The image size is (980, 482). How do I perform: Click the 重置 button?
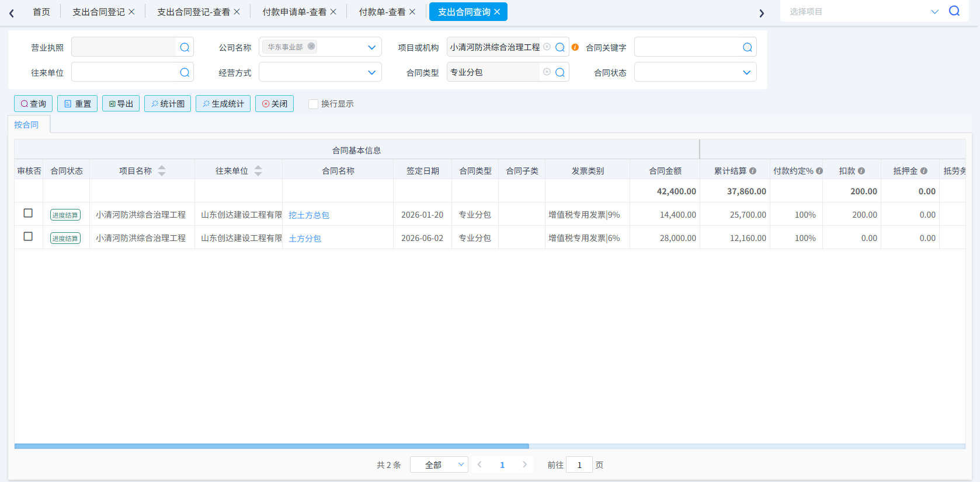point(78,103)
